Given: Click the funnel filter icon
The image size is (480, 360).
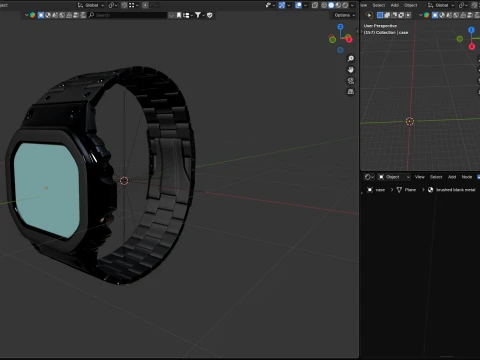Looking at the screenshot, I should [198, 15].
